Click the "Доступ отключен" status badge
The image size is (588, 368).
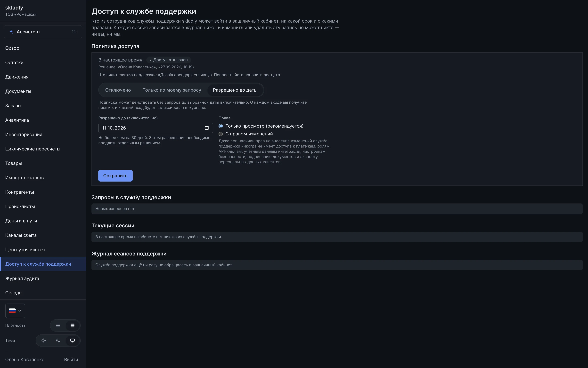click(169, 60)
